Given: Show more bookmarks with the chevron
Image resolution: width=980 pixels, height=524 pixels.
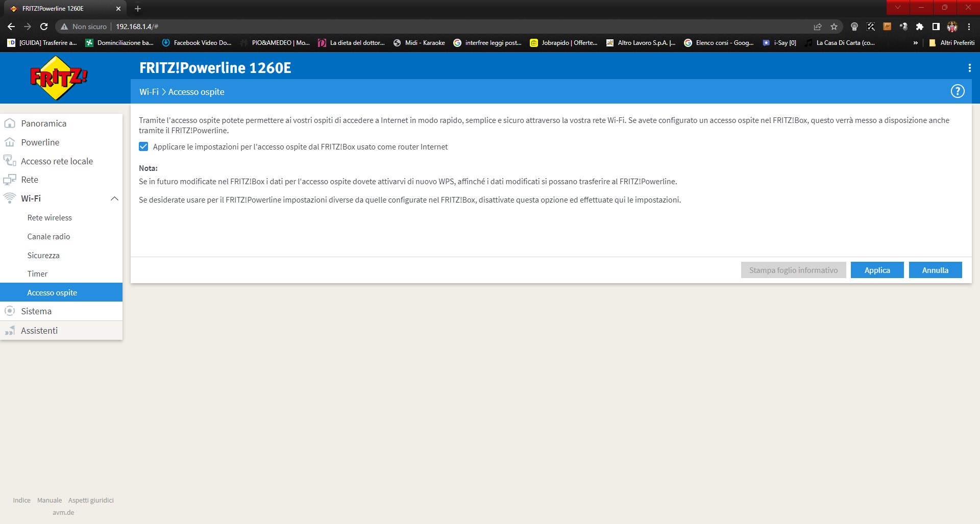Looking at the screenshot, I should pos(916,43).
